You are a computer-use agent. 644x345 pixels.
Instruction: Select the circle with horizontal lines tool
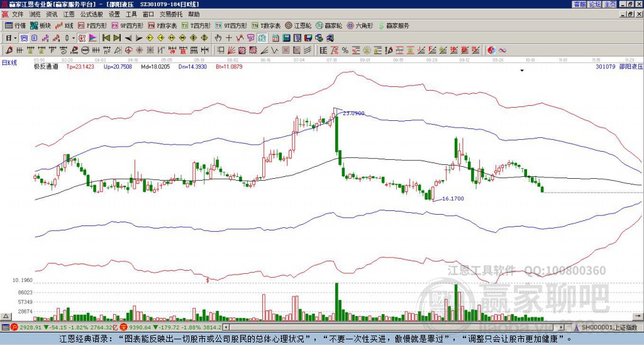pos(85,50)
